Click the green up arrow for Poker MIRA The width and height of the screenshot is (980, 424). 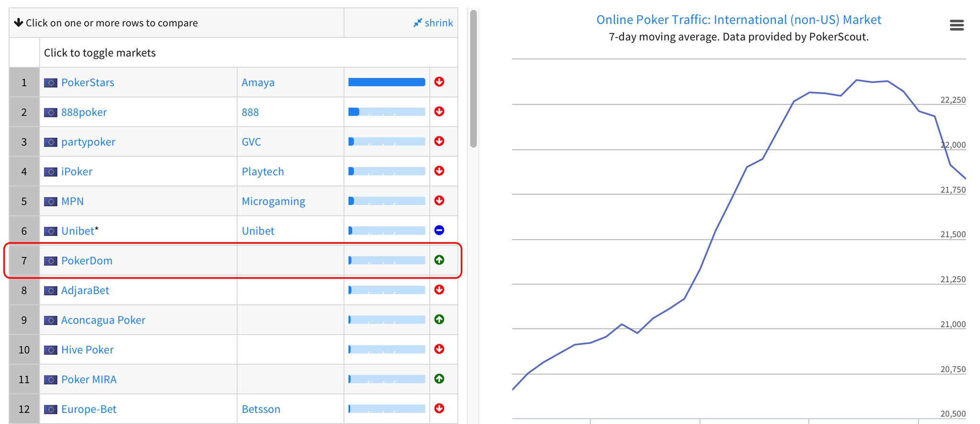point(439,379)
